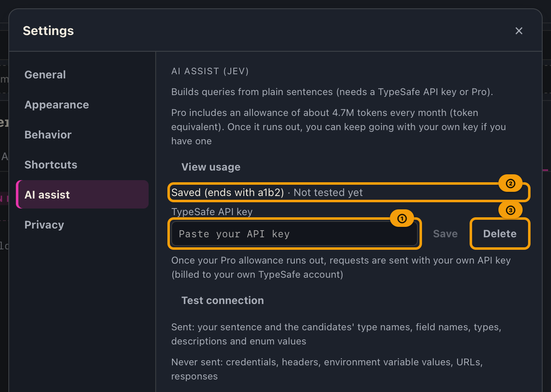Open Privacy settings
551x392 pixels.
[82, 225]
